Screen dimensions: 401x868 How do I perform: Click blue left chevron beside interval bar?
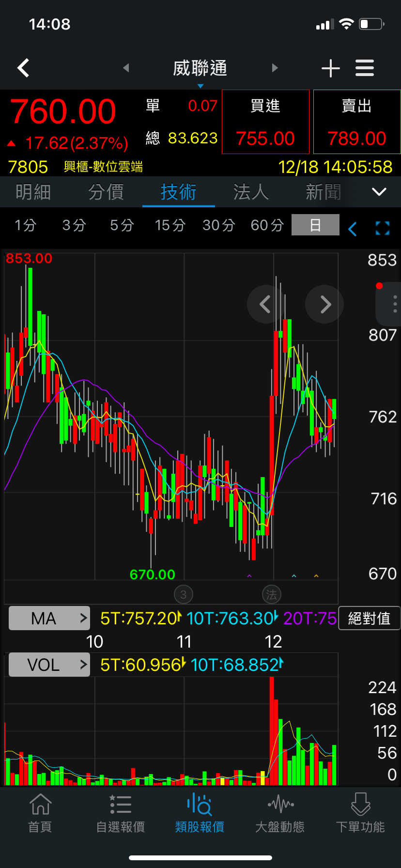click(x=353, y=229)
